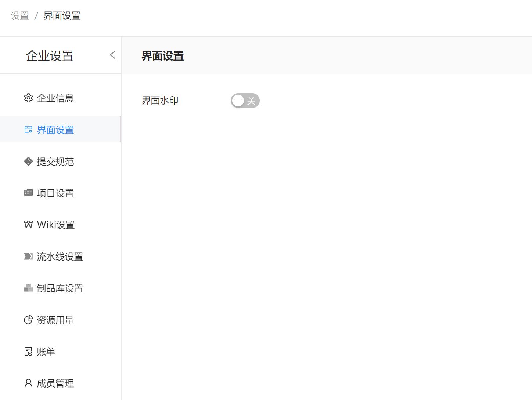532x400 pixels.
Task: Click the 企业设置 sidebar title
Action: [x=50, y=56]
